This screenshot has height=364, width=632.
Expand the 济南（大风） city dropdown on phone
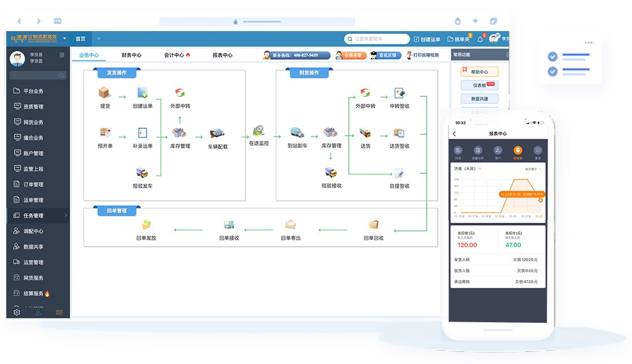(x=480, y=168)
